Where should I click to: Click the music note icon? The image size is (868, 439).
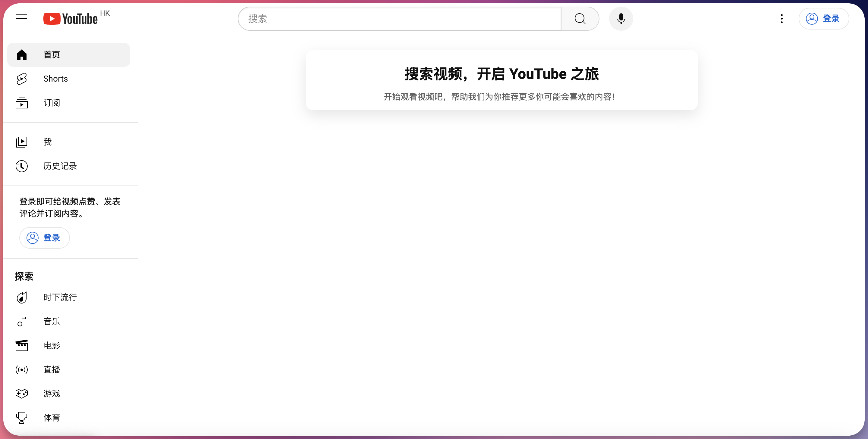[22, 322]
